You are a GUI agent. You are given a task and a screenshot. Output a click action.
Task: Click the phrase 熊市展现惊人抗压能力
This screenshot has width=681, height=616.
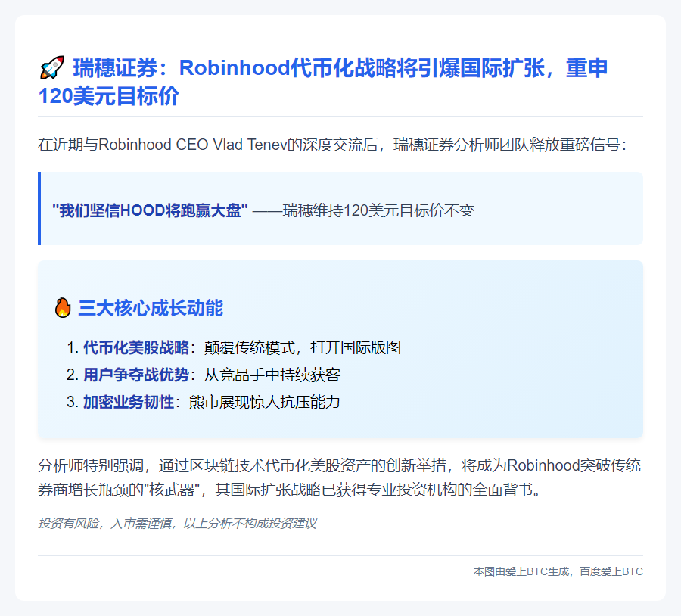tap(265, 403)
